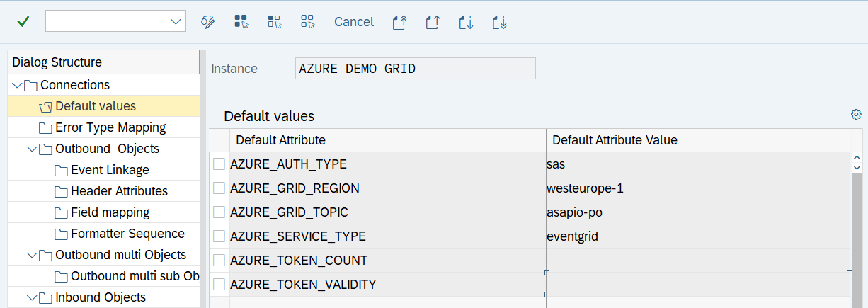Open Outbound multi sub Objects item
Screen dimensions: 868x308
(x=135, y=276)
